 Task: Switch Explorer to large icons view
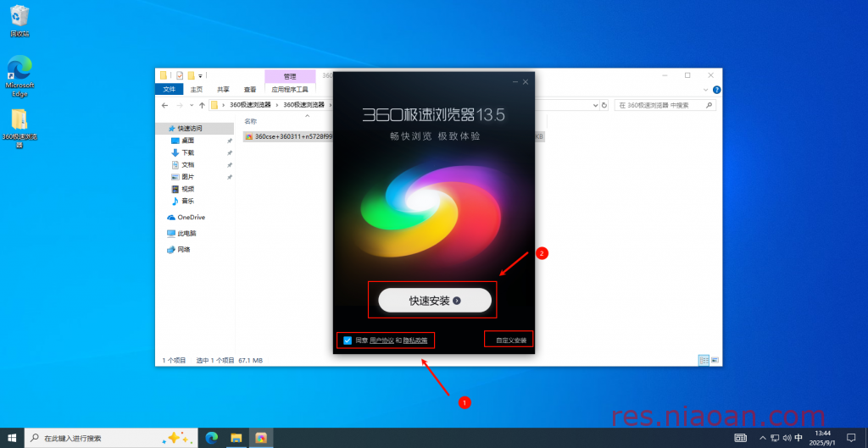[715, 360]
